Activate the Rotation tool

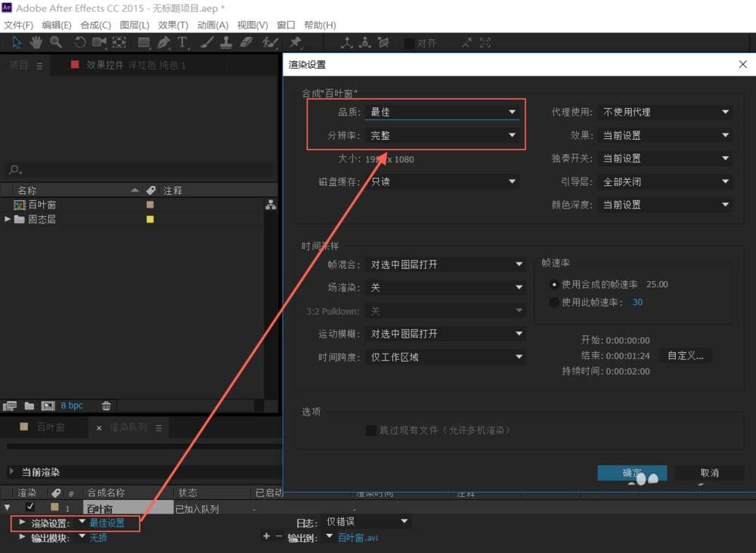[x=79, y=42]
